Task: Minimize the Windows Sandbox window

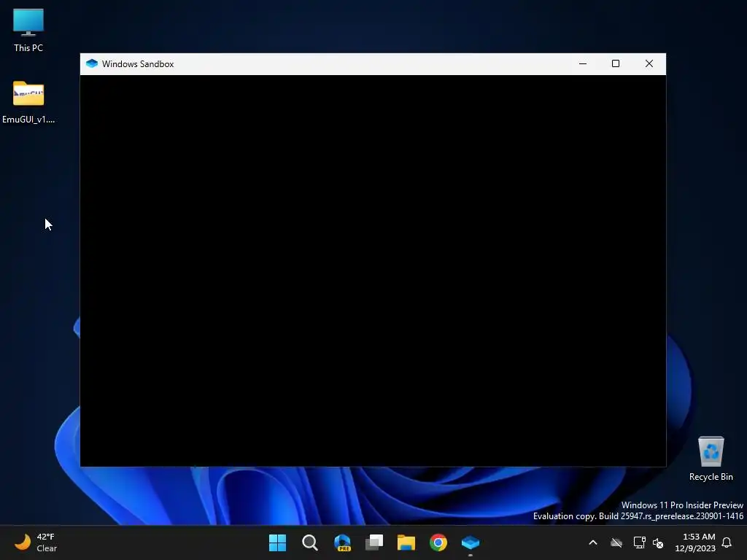Action: [583, 64]
